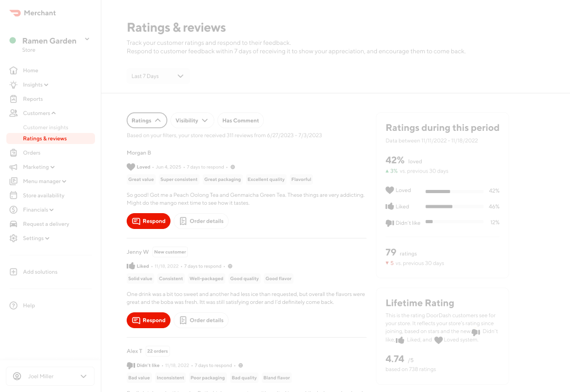Click the Help question mark icon

(x=13, y=305)
